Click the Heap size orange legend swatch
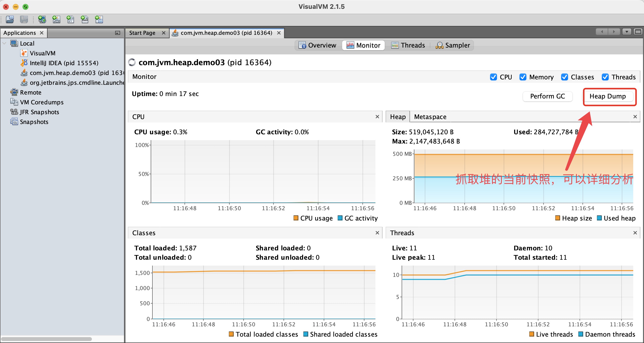This screenshot has height=343, width=644. [x=557, y=218]
